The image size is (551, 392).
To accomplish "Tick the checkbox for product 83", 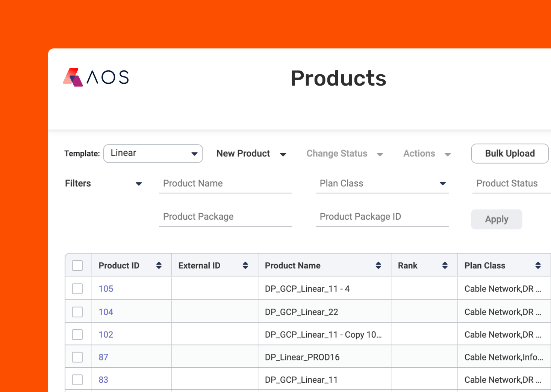I will pos(77,379).
